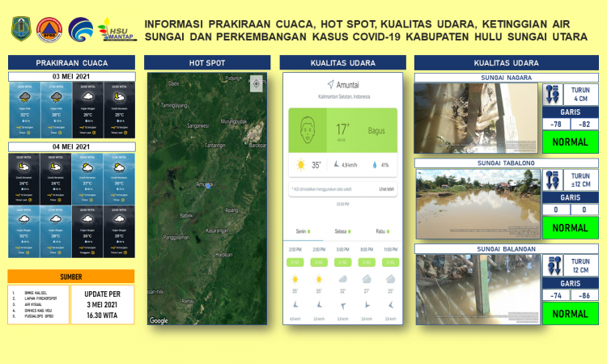Viewport: 607px width, 364px height.
Task: Click the water level icon for Sungai Nagara
Action: [554, 94]
